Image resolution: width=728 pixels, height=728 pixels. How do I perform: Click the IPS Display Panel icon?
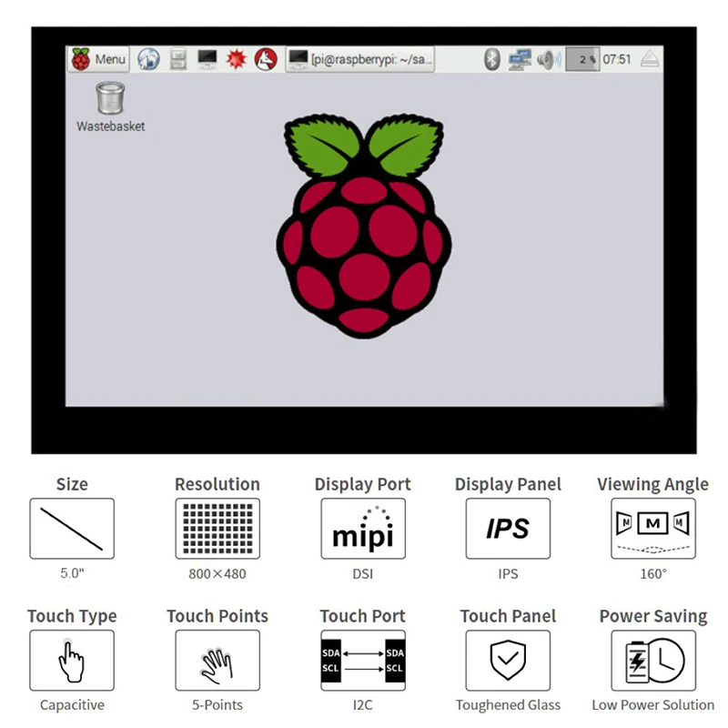click(x=508, y=529)
